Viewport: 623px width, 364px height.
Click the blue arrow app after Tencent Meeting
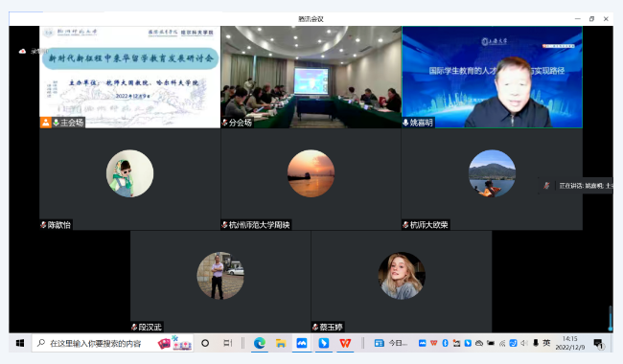(x=324, y=343)
